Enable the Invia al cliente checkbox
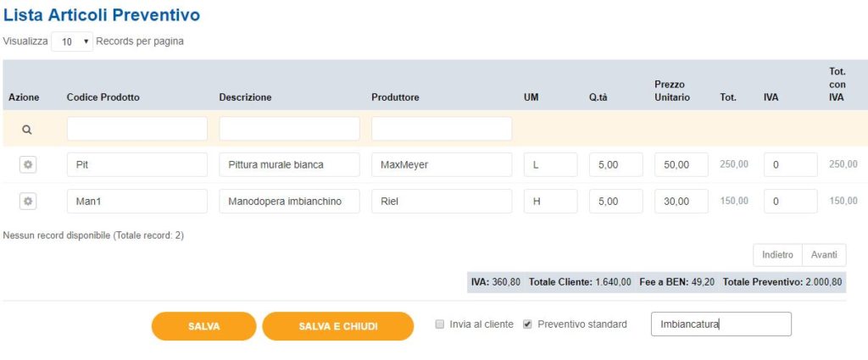 [439, 324]
